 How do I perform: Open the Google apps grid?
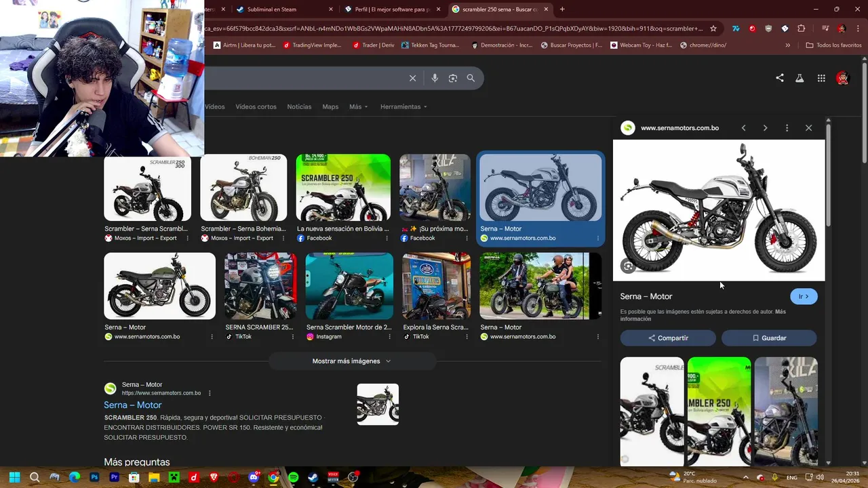coord(821,78)
